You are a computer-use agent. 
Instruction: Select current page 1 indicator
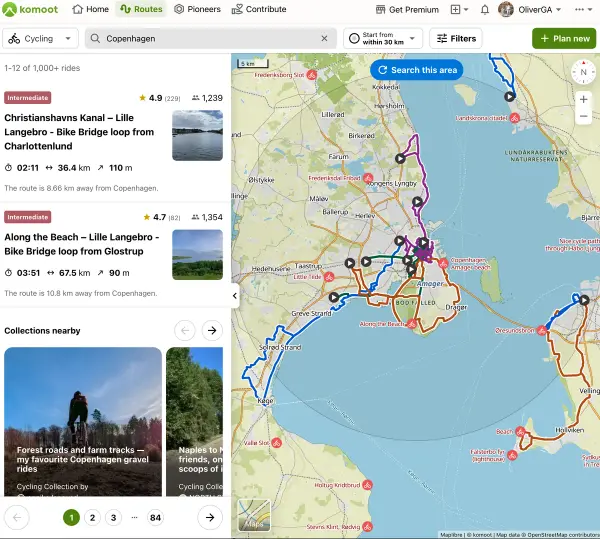[x=71, y=518]
